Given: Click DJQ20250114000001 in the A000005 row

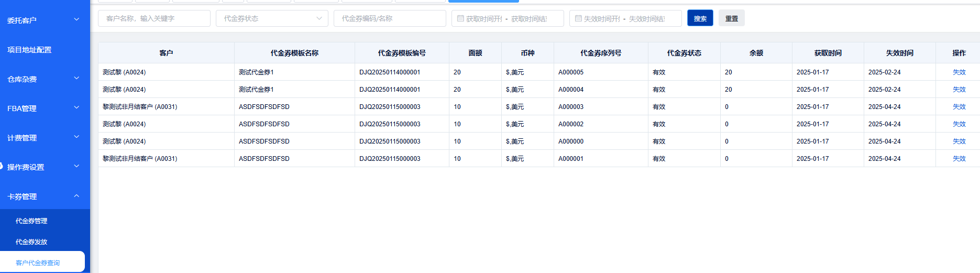Looking at the screenshot, I should [x=390, y=72].
